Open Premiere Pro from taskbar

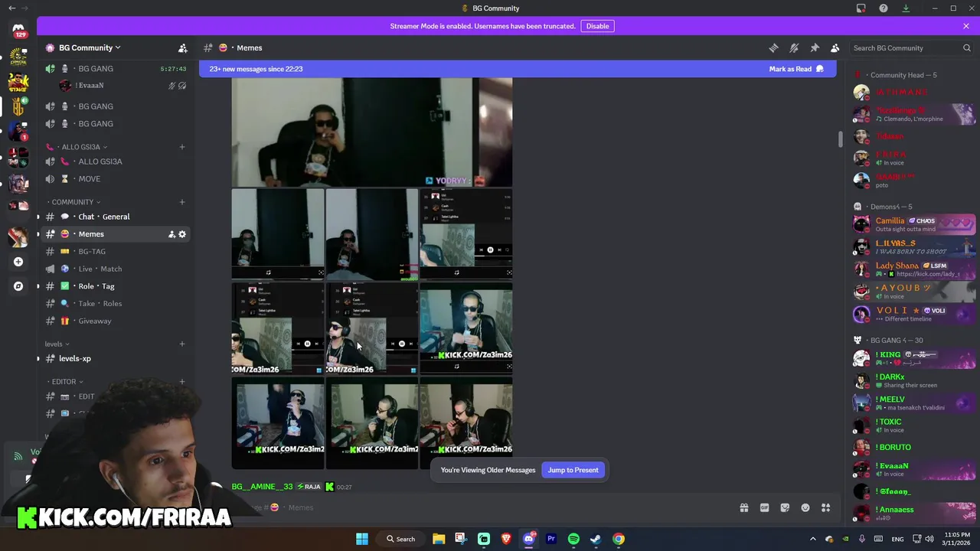point(551,539)
